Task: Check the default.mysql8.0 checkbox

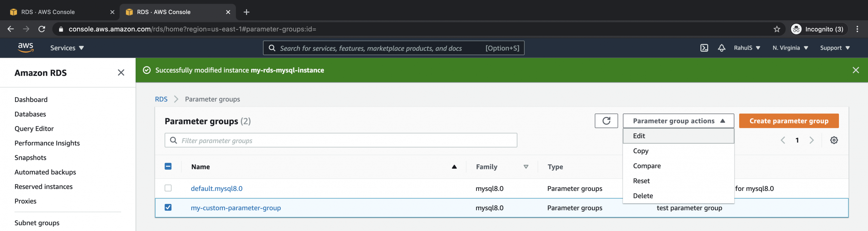Action: point(168,188)
